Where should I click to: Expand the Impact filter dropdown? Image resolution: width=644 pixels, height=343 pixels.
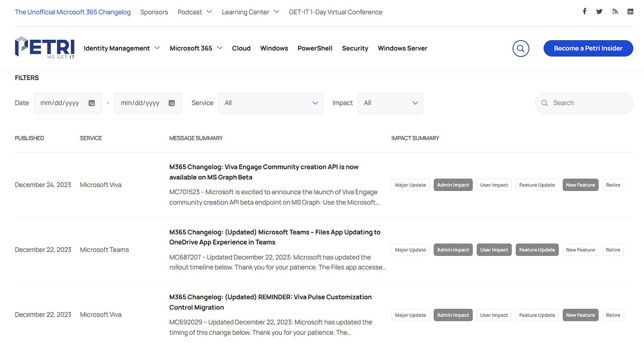click(x=390, y=103)
